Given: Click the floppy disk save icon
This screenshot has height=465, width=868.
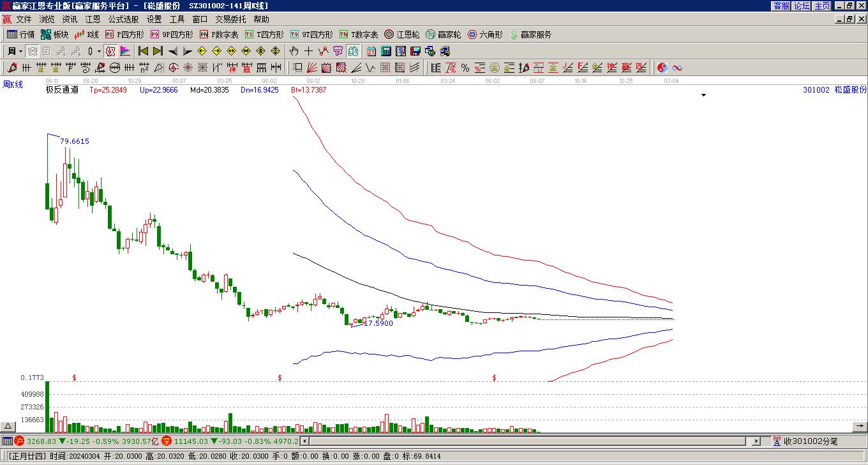Looking at the screenshot, I should click(415, 51).
